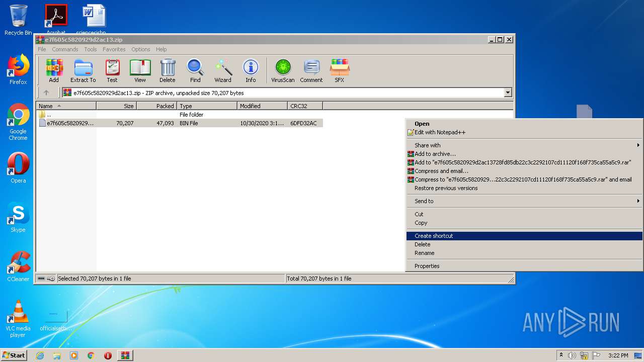644x362 pixels.
Task: Show hidden tray icons arrow
Action: pos(561,355)
